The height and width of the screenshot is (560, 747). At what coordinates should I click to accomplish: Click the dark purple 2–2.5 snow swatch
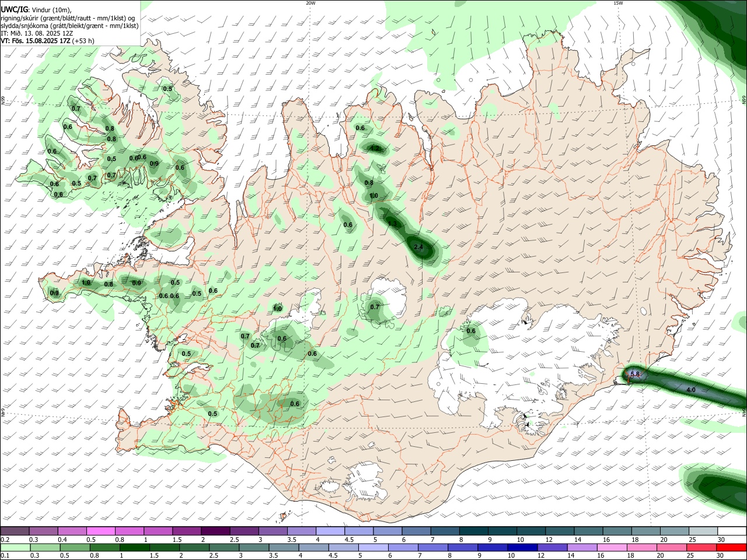(x=215, y=531)
